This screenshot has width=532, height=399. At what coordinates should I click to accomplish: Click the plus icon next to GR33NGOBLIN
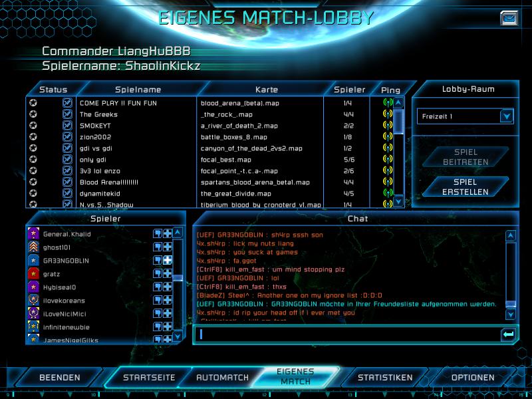pyautogui.click(x=168, y=260)
